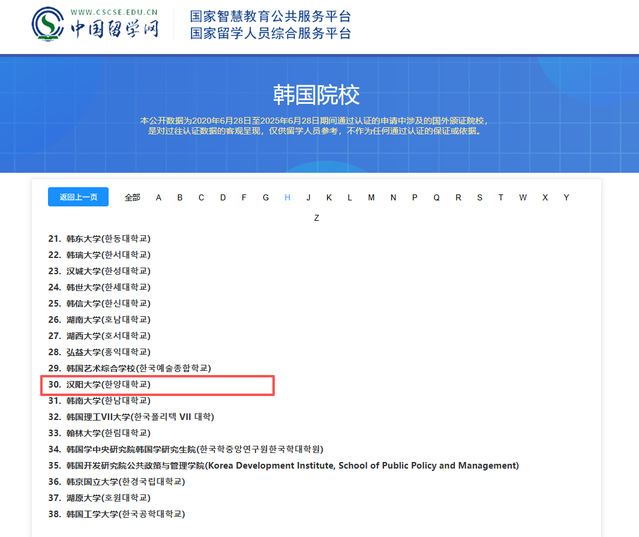Viewport: 639px width, 537px height.
Task: Filter schools by letter Q
Action: (x=436, y=198)
